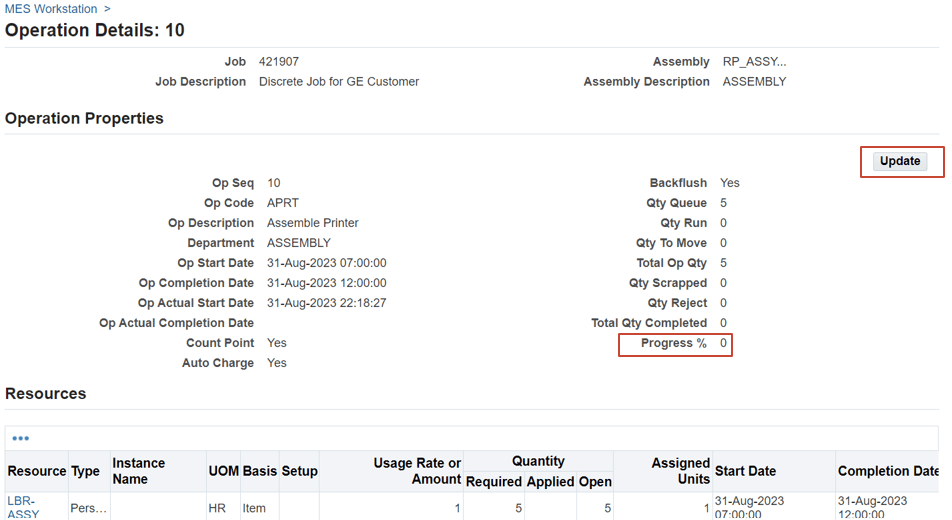Image resolution: width=952 pixels, height=520 pixels.
Task: Click the Completion Date column header
Action: pyautogui.click(x=888, y=471)
